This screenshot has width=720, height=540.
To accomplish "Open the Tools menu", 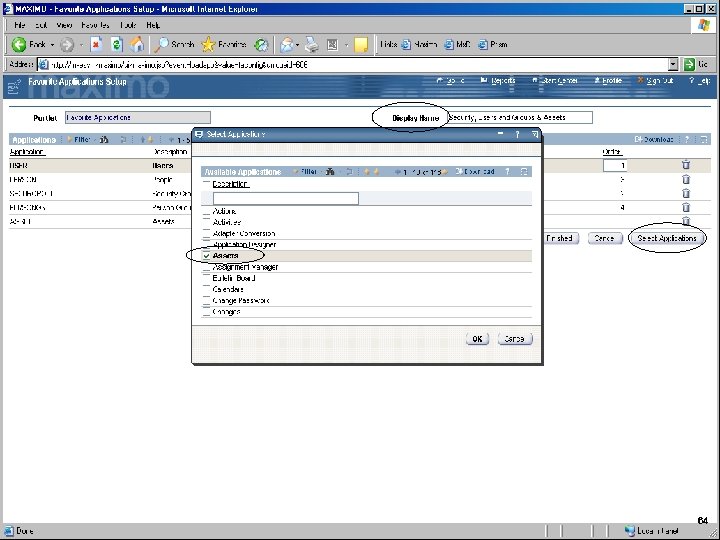I will point(129,25).
